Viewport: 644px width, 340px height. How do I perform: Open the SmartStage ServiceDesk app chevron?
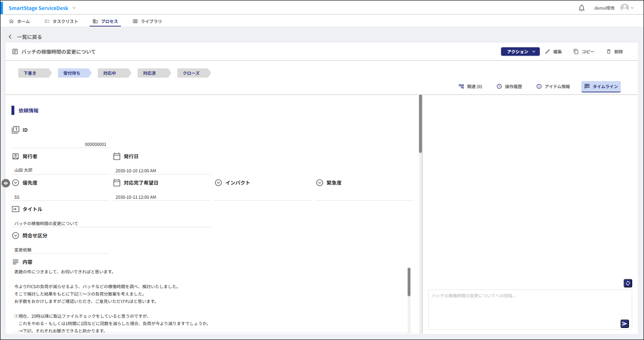pos(74,8)
